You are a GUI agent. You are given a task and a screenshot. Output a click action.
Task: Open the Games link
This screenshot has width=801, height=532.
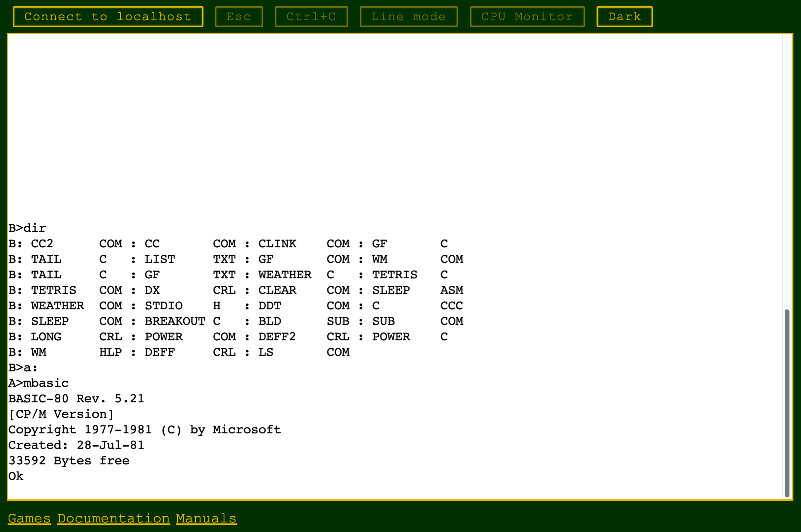coord(29,518)
